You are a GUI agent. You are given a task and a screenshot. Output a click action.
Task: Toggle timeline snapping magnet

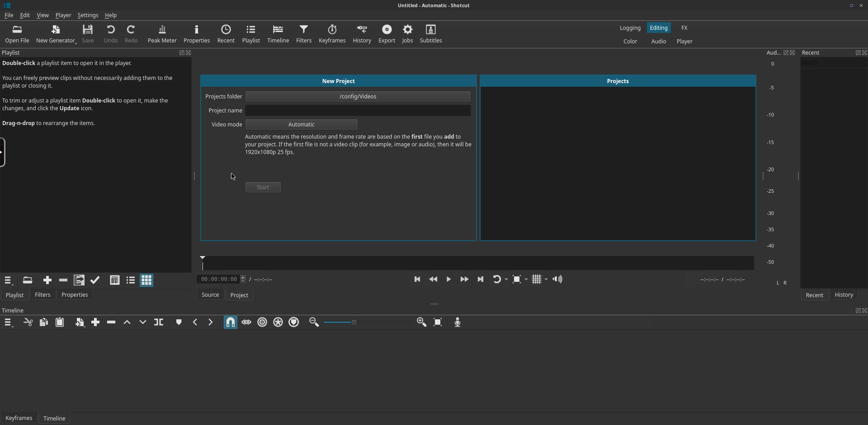[231, 322]
